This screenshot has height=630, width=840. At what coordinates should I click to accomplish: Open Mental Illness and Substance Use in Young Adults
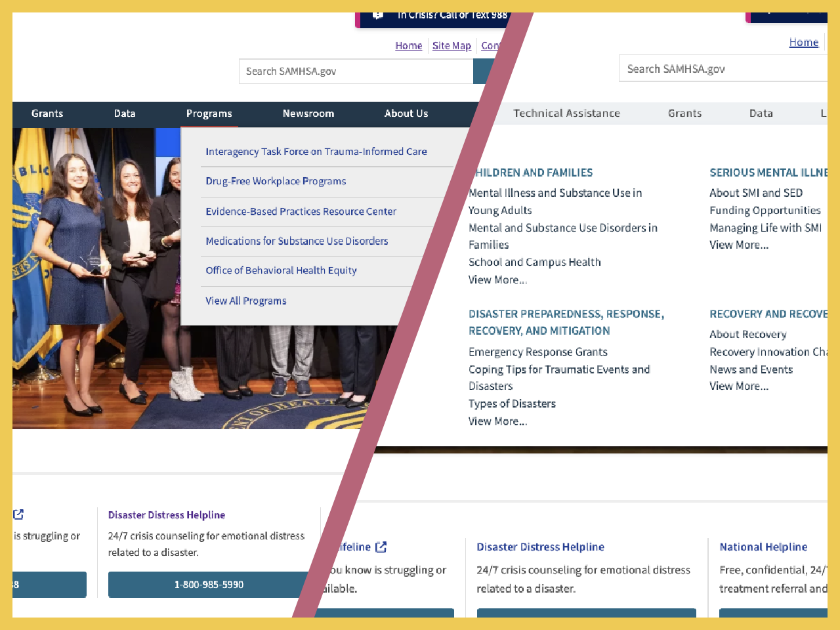click(555, 201)
